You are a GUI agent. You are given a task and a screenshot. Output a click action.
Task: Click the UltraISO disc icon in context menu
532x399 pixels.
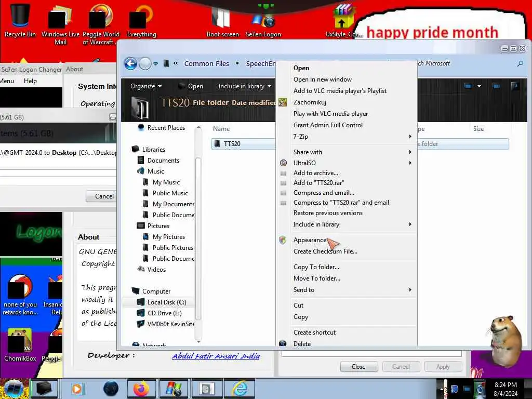[x=283, y=163]
